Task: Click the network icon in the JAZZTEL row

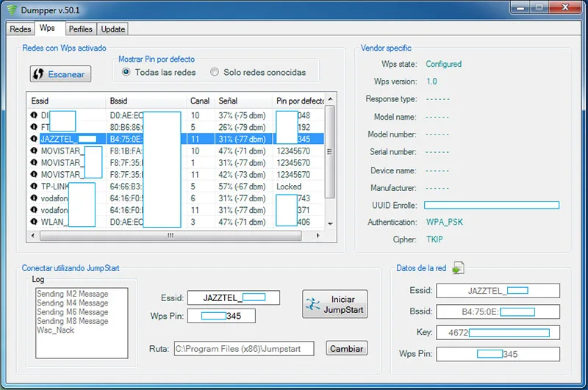Action: pos(34,139)
